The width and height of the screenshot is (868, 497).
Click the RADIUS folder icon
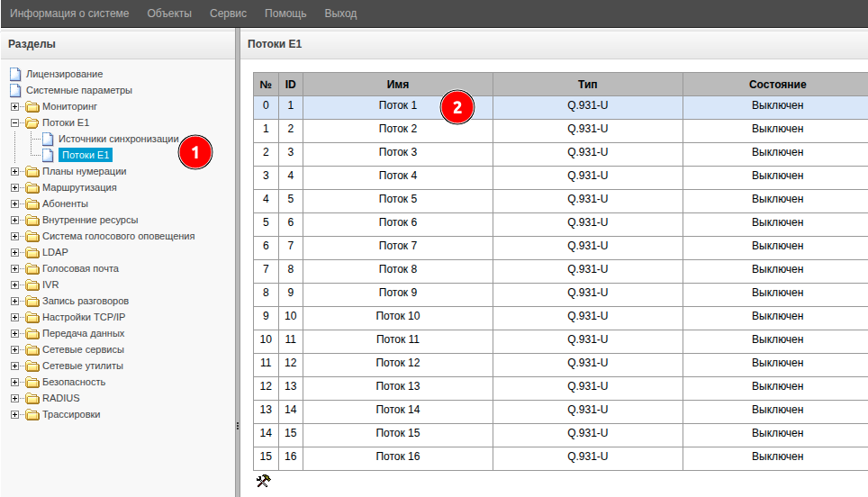tap(31, 398)
